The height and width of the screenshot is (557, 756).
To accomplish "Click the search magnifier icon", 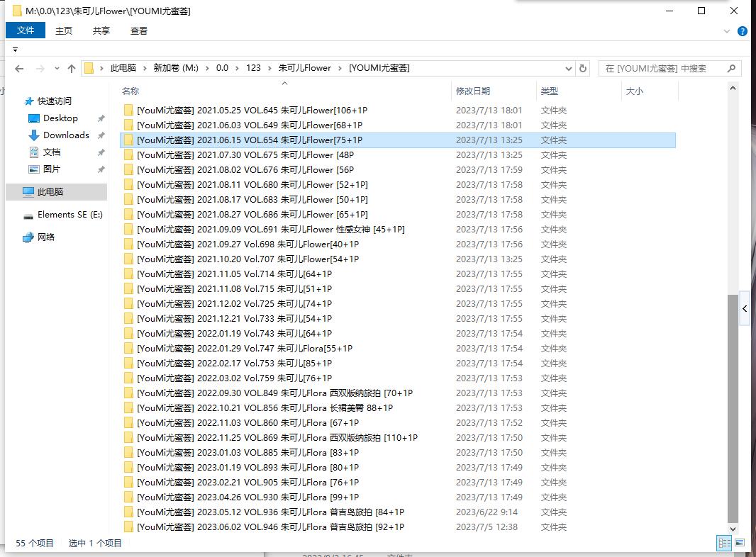I will click(731, 69).
